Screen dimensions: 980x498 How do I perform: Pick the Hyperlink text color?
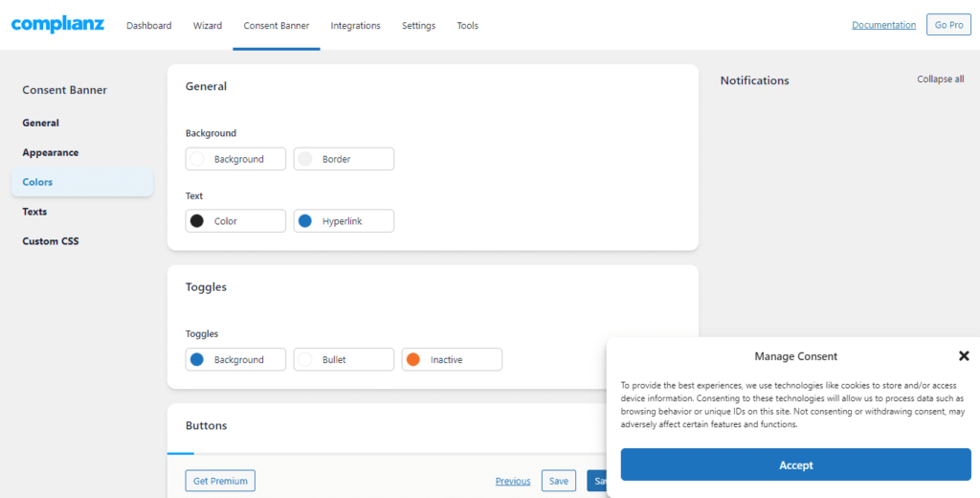344,221
